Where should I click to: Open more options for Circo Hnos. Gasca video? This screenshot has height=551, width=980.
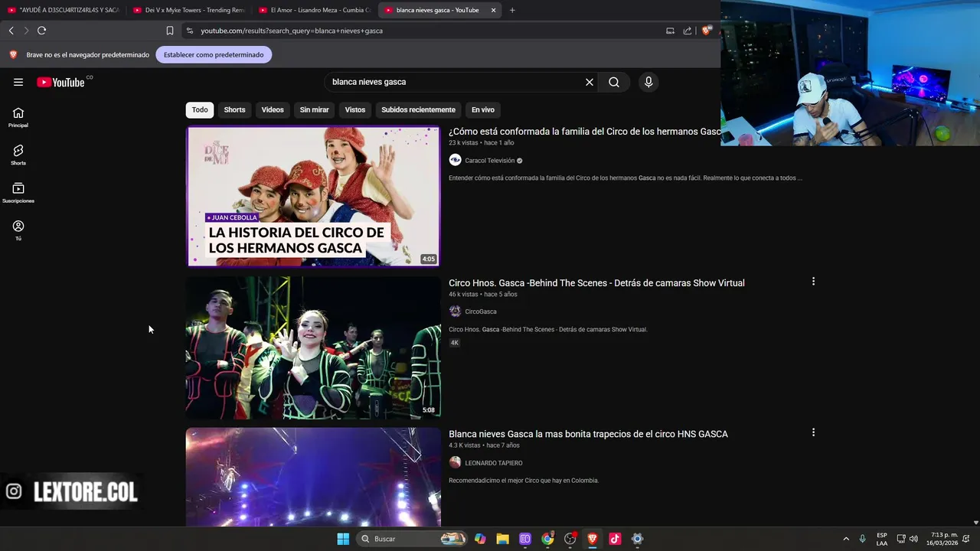[x=813, y=282]
